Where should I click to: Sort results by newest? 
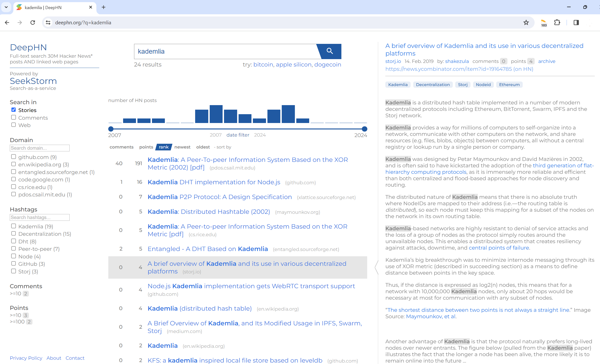pyautogui.click(x=182, y=147)
